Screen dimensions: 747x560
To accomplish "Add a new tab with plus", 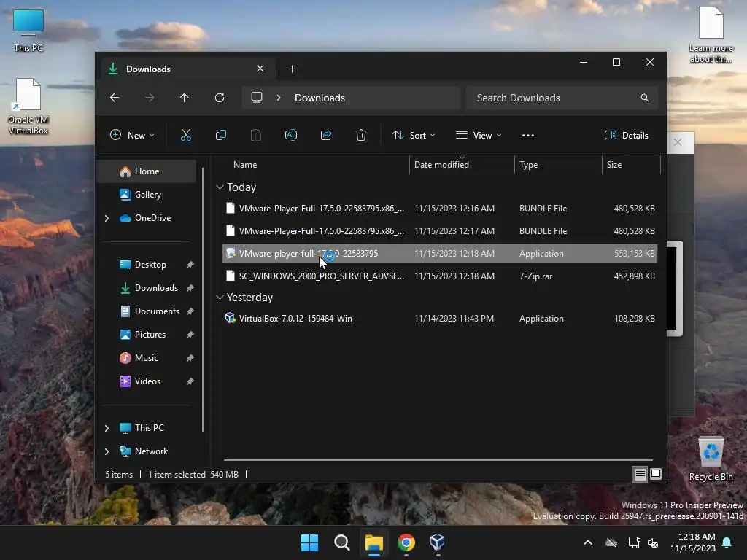I will click(292, 69).
